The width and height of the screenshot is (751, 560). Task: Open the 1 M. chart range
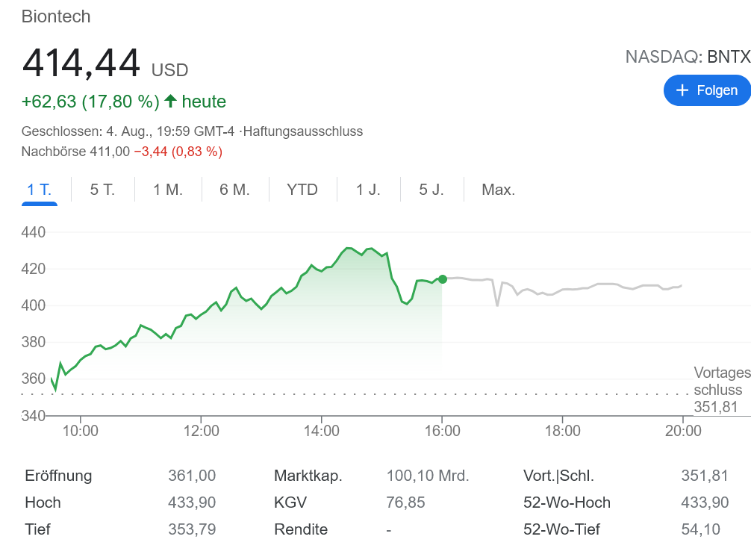click(168, 190)
